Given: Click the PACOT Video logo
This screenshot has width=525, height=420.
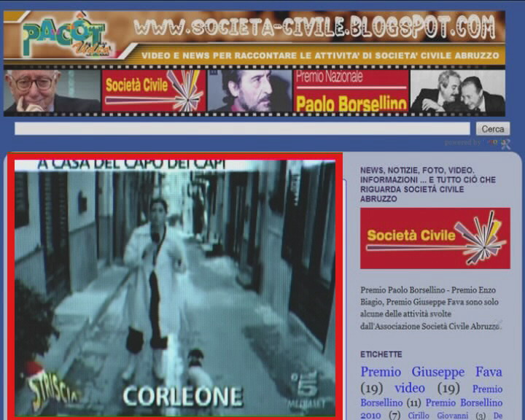Looking at the screenshot, I should [66, 37].
